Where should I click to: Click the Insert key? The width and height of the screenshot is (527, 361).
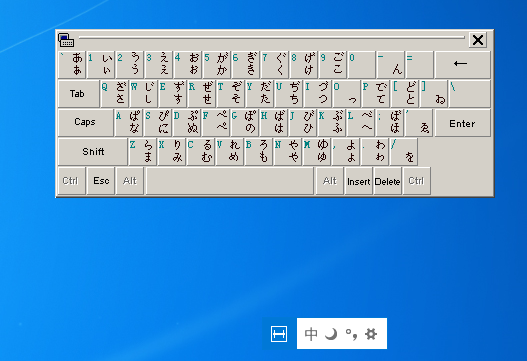[359, 181]
